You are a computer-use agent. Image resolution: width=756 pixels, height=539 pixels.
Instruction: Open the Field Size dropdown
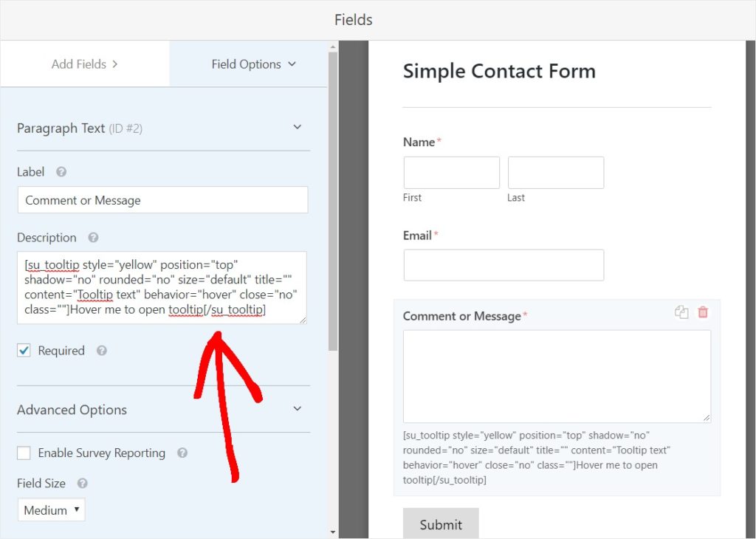pos(51,509)
